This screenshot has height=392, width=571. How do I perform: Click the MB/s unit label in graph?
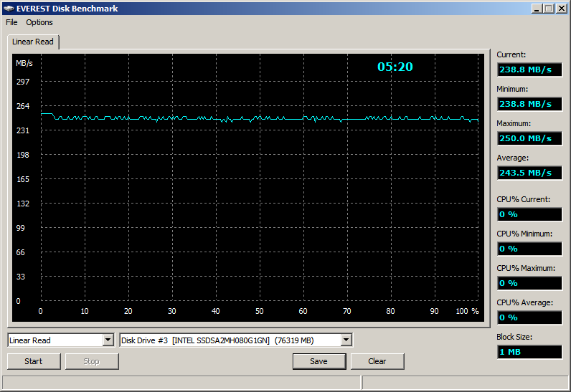(x=24, y=63)
